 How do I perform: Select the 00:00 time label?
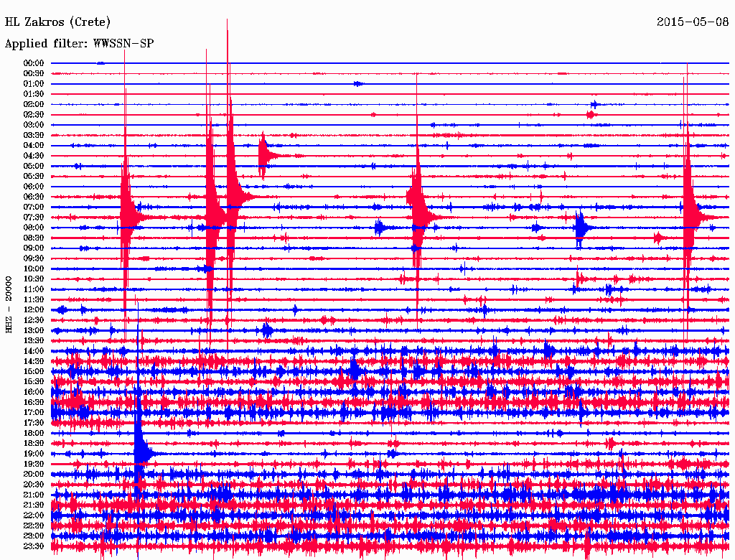[34, 63]
